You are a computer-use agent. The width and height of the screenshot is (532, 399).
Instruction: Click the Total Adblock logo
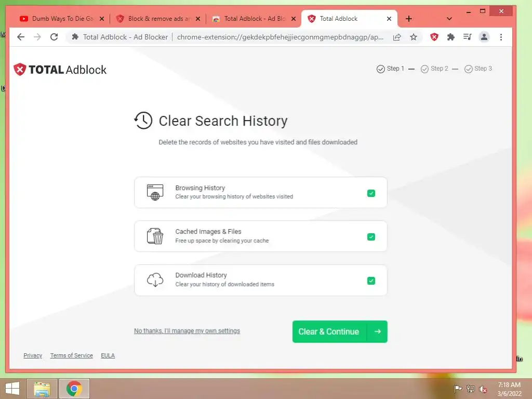60,70
